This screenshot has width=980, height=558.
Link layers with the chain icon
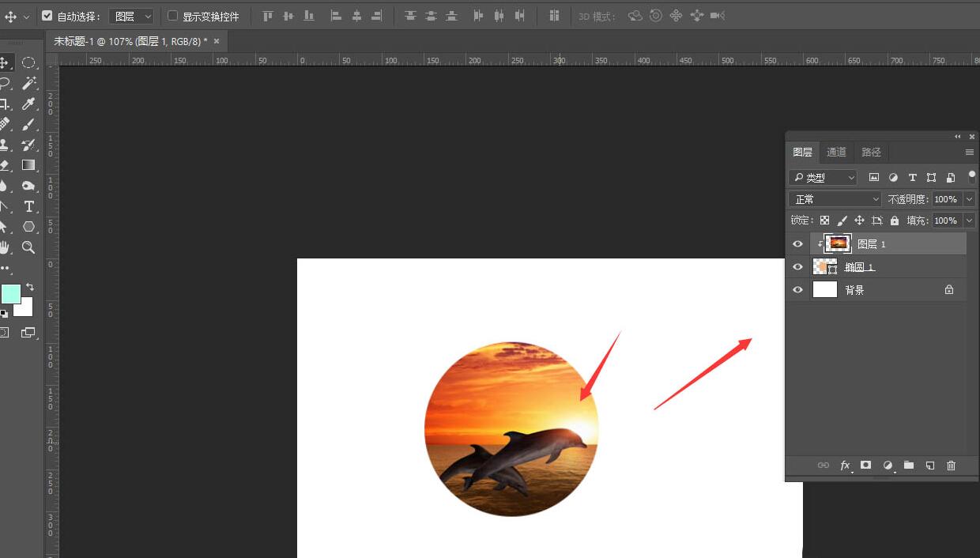824,466
